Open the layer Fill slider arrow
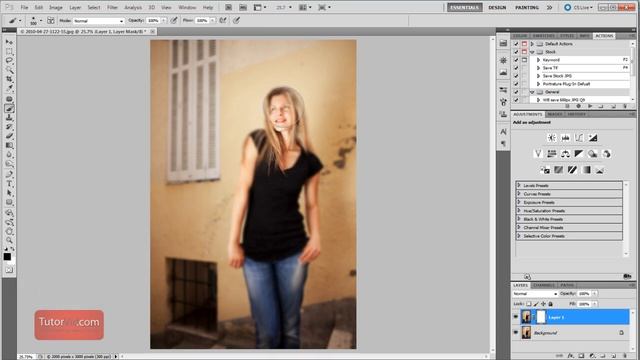The width and height of the screenshot is (640, 360). click(x=595, y=304)
